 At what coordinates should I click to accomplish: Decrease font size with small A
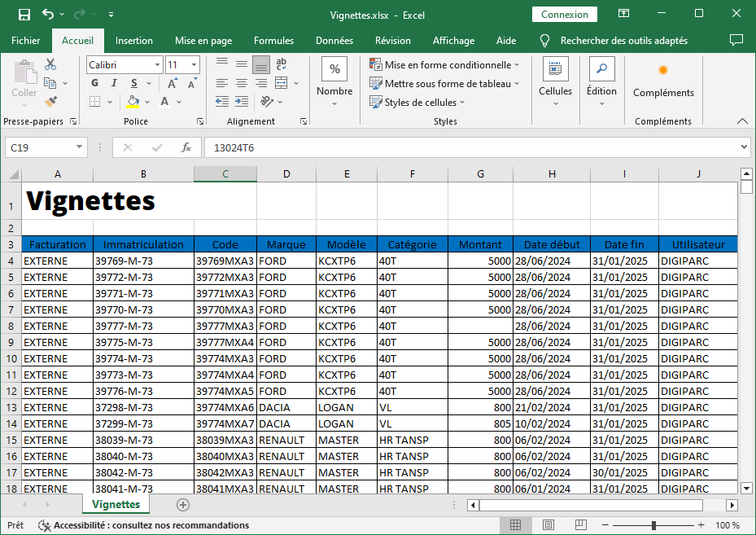pos(192,83)
